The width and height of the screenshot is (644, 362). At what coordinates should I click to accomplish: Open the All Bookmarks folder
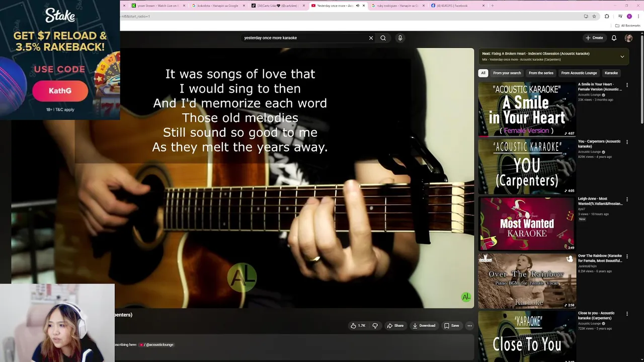(x=627, y=26)
